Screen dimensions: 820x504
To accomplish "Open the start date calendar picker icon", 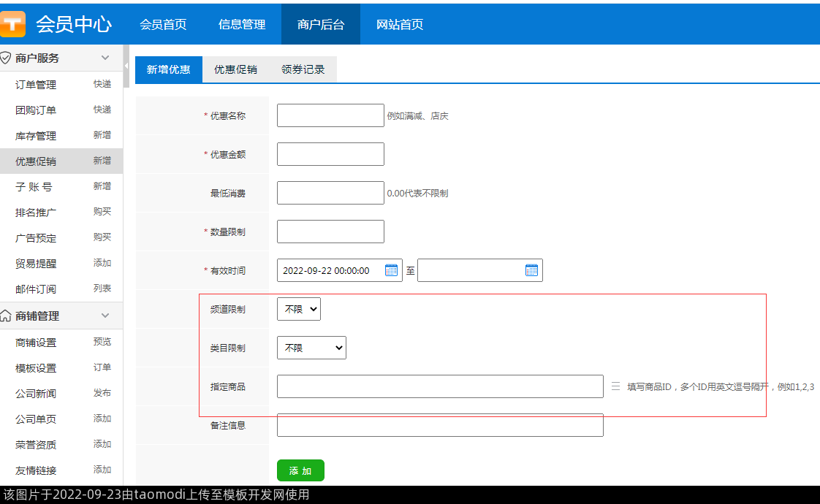I will [391, 270].
